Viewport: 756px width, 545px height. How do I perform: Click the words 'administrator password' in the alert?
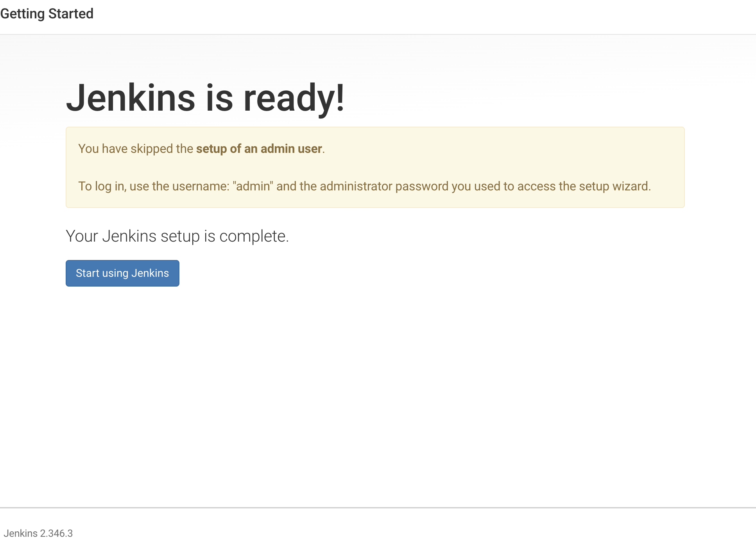[384, 186]
